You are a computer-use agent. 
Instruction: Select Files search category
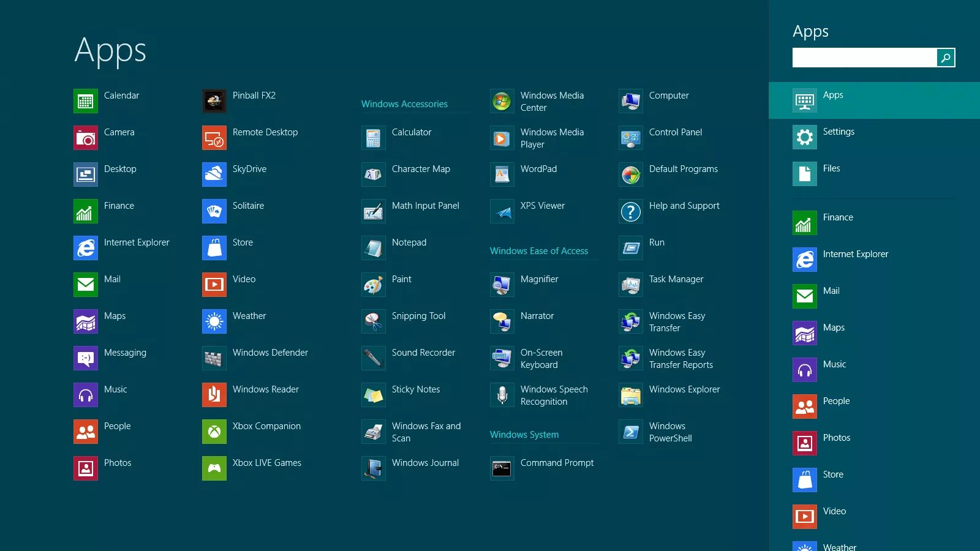click(x=874, y=174)
